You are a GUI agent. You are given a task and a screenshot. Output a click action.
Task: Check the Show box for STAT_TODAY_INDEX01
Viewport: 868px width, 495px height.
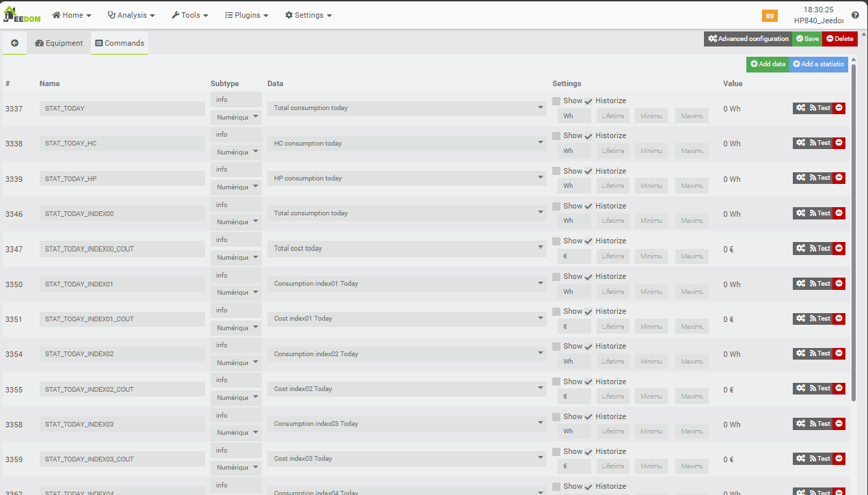click(556, 277)
